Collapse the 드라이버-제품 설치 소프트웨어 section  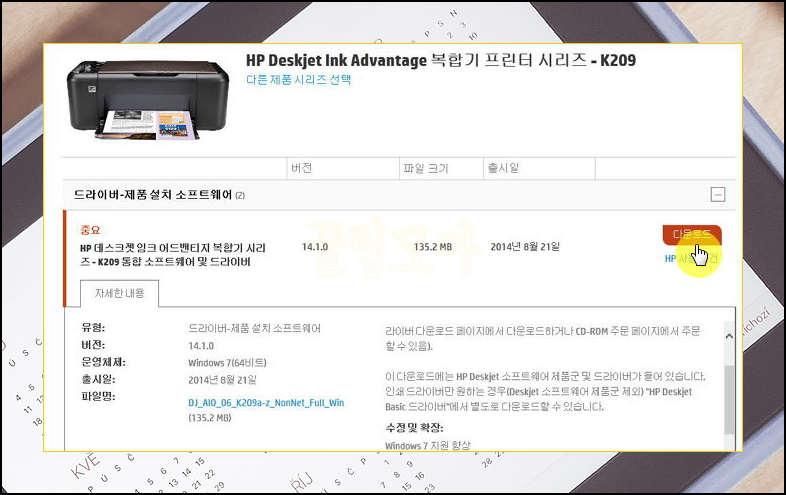pos(718,194)
